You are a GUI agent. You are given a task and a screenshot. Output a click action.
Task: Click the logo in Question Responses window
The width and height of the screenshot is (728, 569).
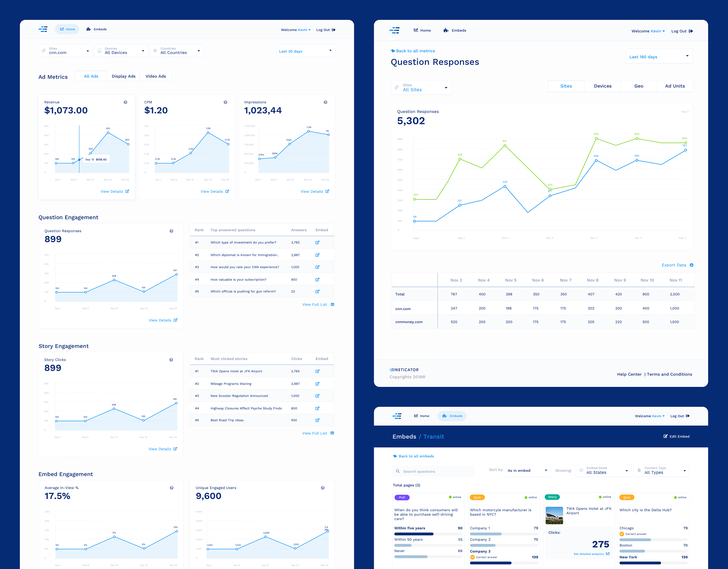pyautogui.click(x=395, y=31)
